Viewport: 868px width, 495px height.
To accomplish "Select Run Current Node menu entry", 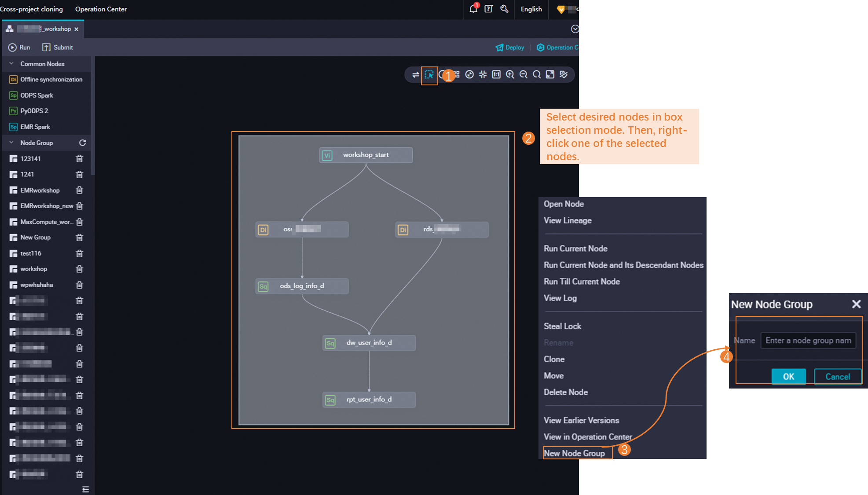I will pos(575,249).
